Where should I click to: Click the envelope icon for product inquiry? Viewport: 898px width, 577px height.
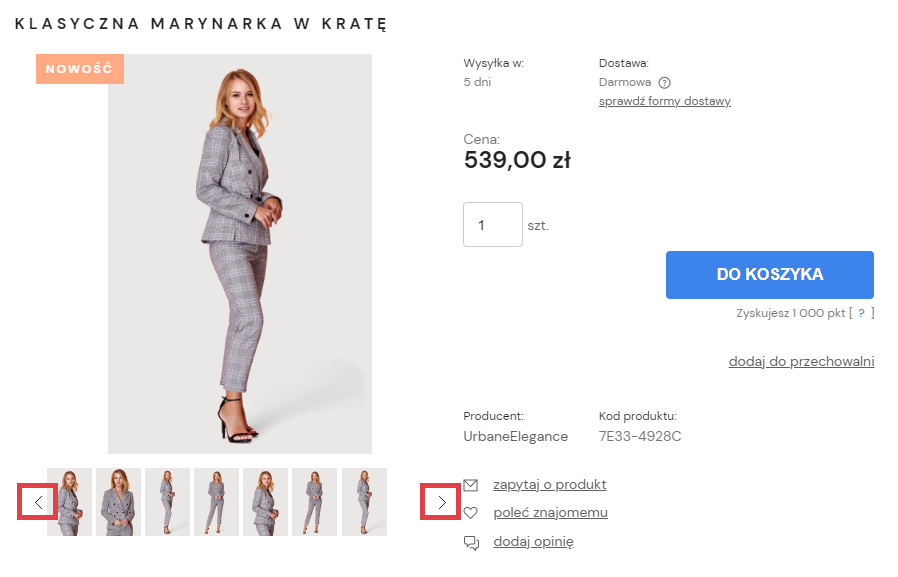470,485
